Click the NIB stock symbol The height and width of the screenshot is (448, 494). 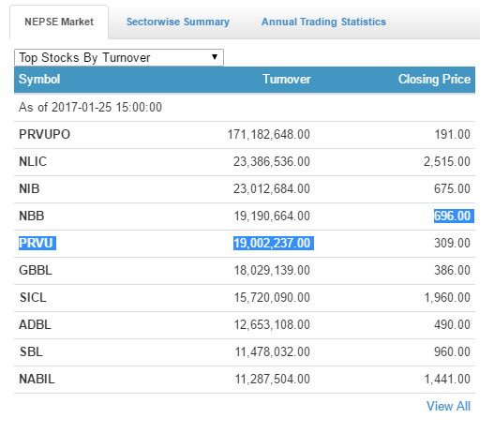29,188
